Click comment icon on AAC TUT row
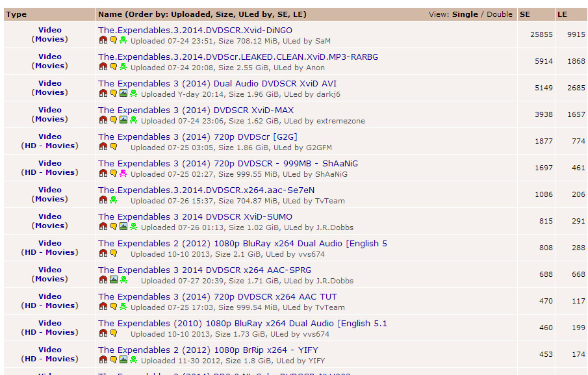The image size is (588, 375). click(x=113, y=306)
